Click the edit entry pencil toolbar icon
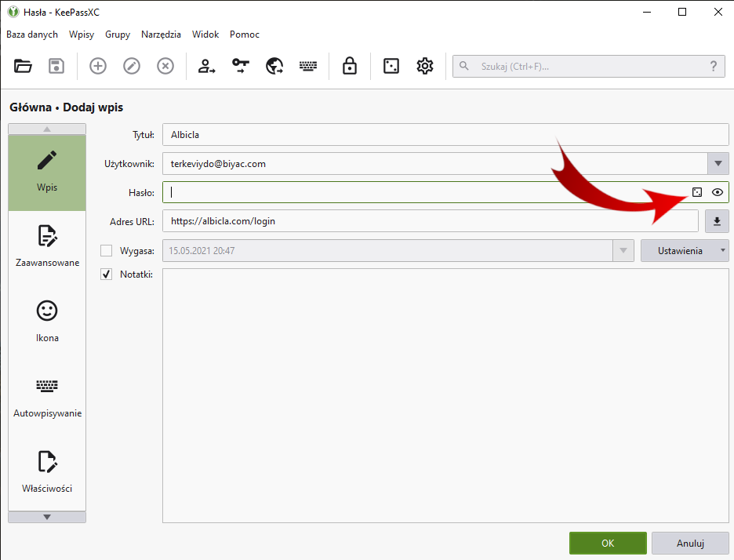 132,66
